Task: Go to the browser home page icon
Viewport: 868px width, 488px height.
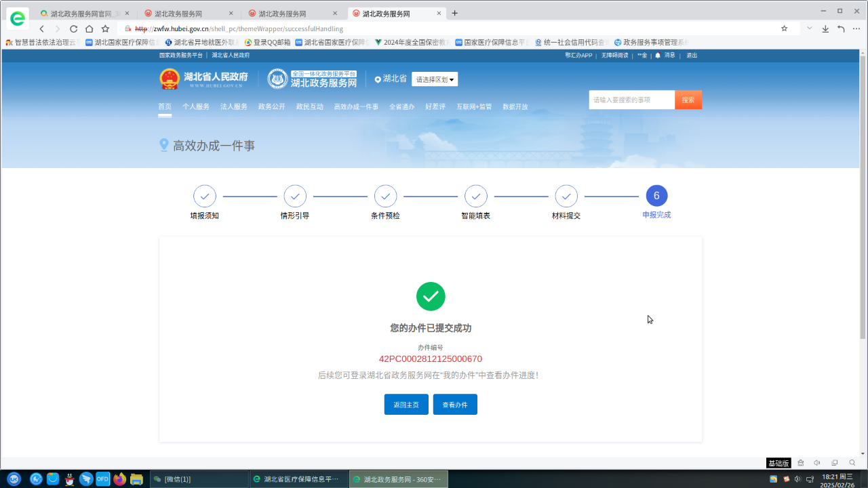Action: coord(89,28)
